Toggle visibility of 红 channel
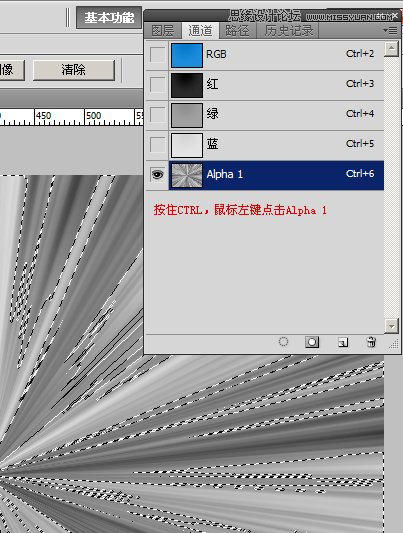 pos(157,85)
